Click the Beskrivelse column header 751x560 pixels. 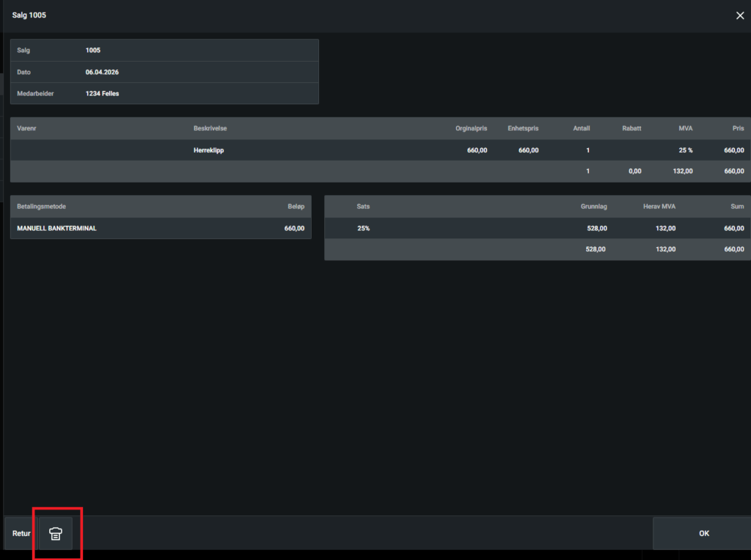pos(210,128)
